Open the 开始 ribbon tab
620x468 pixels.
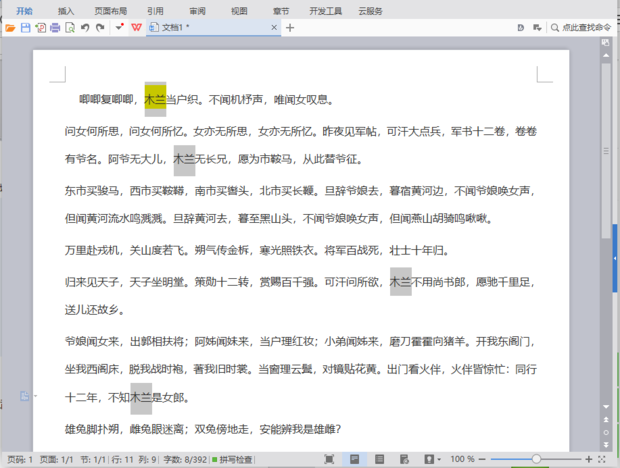coord(24,11)
